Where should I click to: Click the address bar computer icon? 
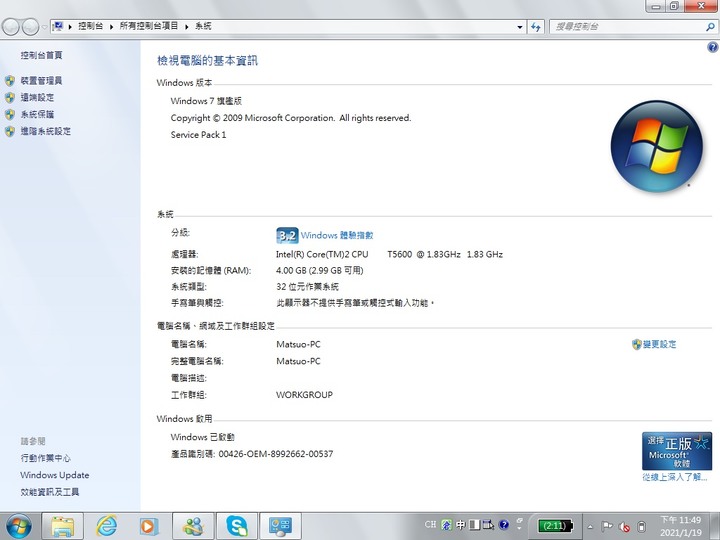58,26
